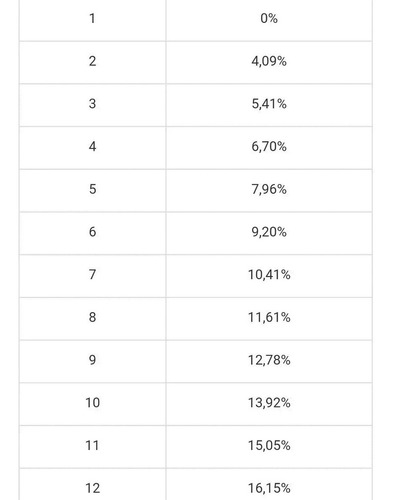
Task: Select the cell showing 0%
Action: click(x=269, y=19)
